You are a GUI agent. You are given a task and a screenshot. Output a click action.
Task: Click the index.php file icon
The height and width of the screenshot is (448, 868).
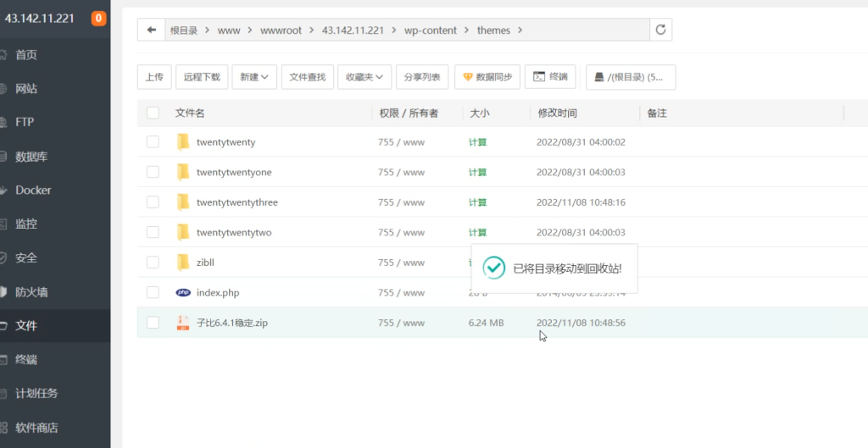(x=183, y=293)
